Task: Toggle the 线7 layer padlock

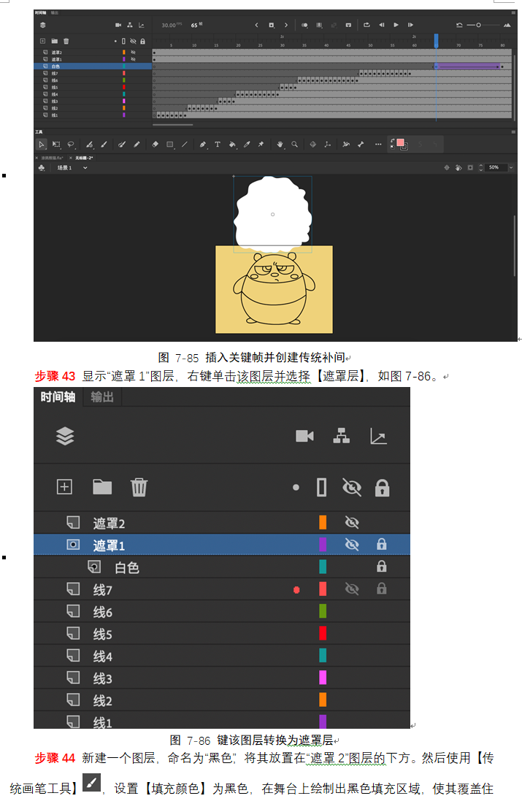Action: [382, 589]
